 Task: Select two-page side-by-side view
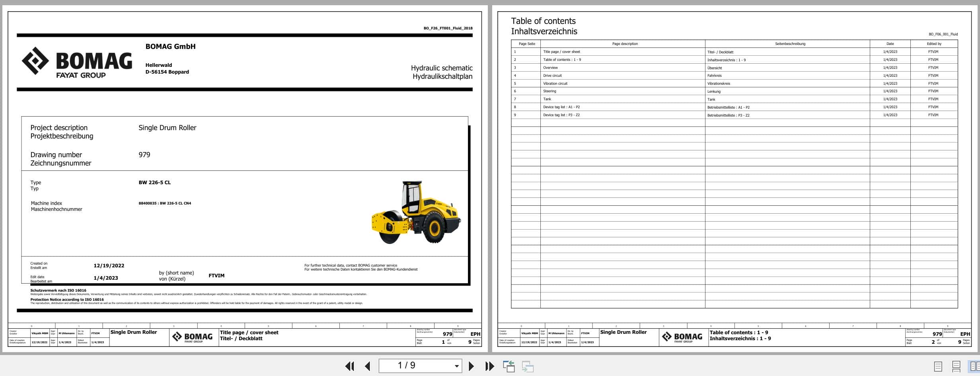pyautogui.click(x=974, y=366)
